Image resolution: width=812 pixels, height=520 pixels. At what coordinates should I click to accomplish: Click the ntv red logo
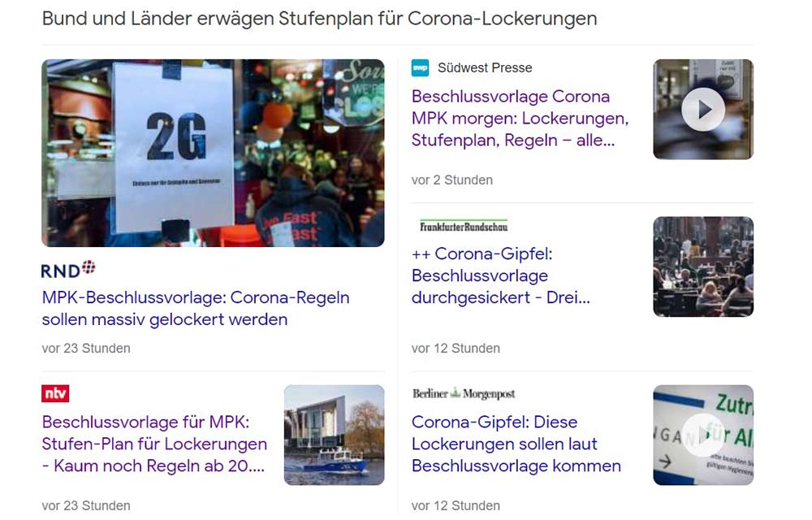pos(55,393)
